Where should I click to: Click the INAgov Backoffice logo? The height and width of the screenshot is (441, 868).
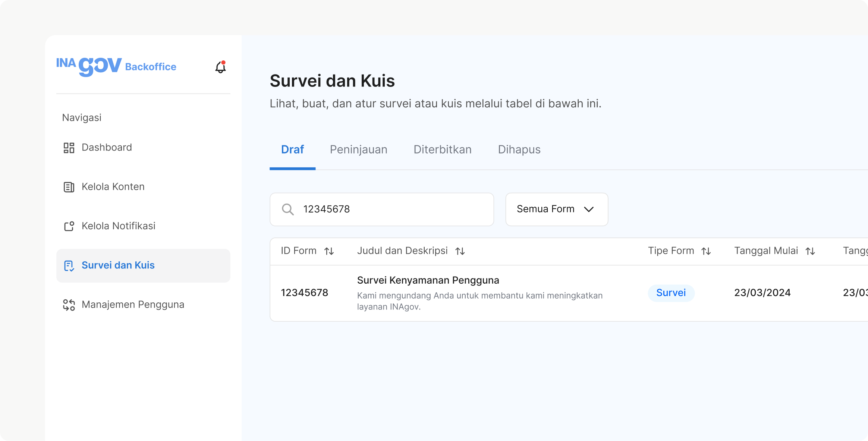click(x=116, y=67)
